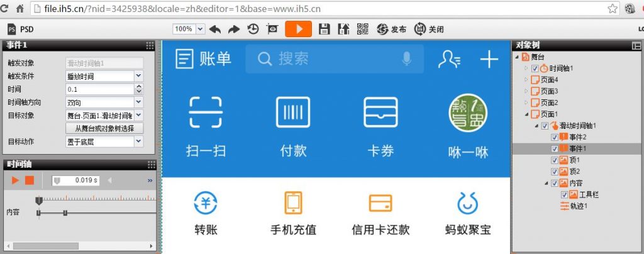Screen dimensions: 644x254
Task: Stop the timeline with orange square
Action: coord(29,180)
